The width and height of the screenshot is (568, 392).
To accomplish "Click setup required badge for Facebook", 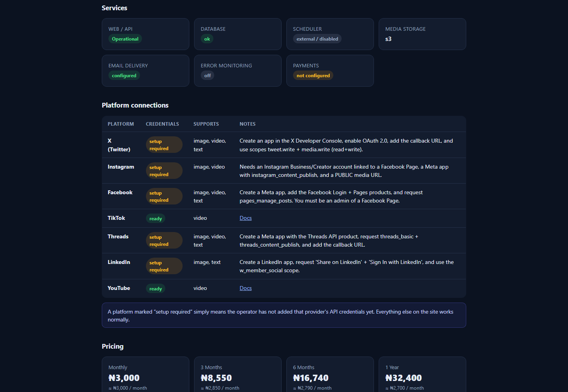I will [164, 196].
